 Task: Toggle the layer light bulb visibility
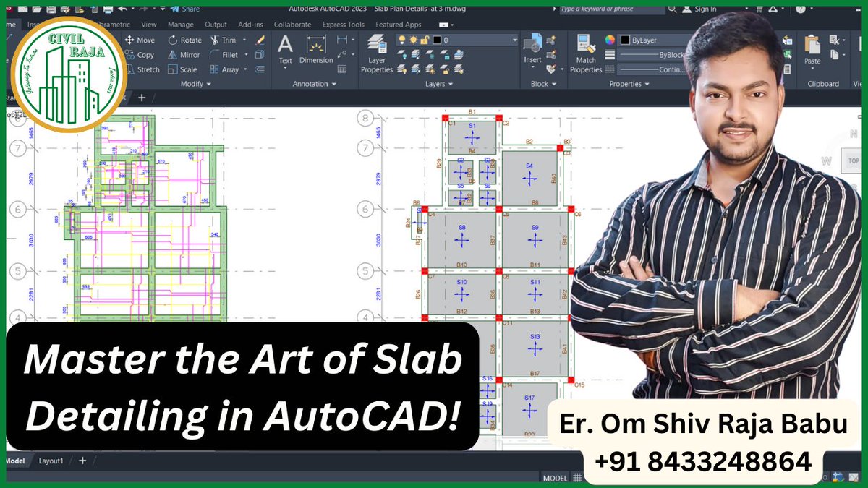pos(403,40)
